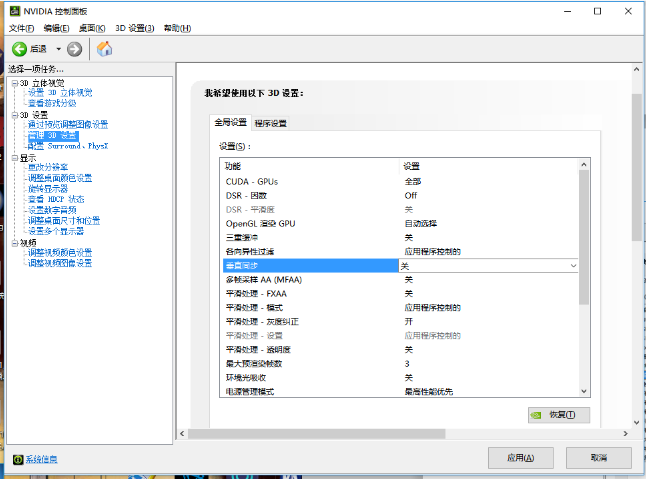646x479 pixels.
Task: Collapse the 视频 tree node
Action: (13, 242)
